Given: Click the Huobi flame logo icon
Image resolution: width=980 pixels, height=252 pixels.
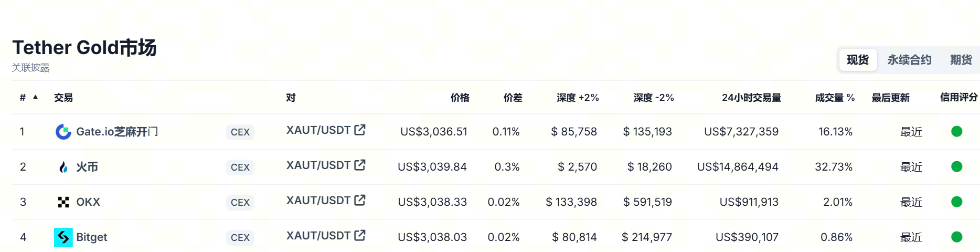Looking at the screenshot, I should (x=63, y=167).
